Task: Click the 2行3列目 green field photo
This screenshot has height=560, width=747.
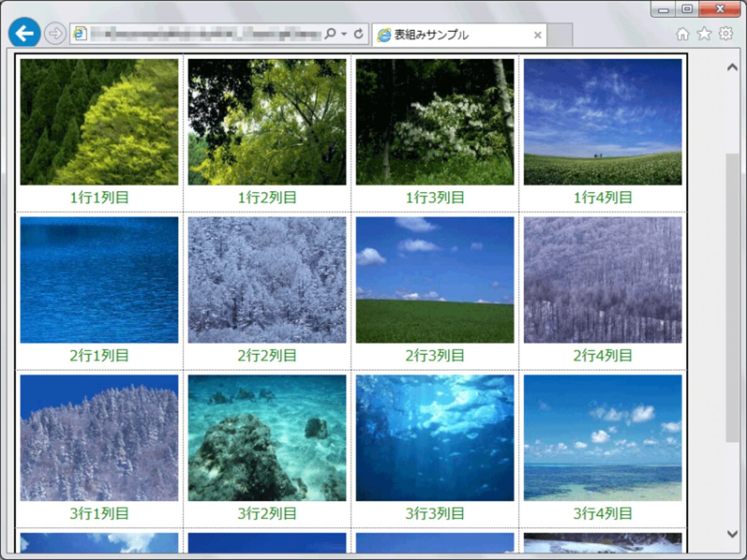Action: 435,280
